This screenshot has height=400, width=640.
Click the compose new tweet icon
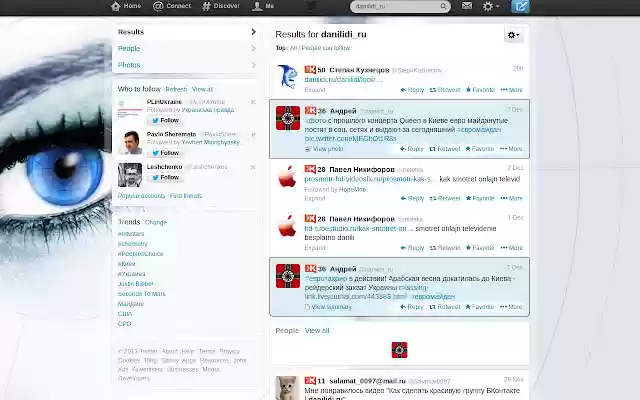pyautogui.click(x=520, y=6)
